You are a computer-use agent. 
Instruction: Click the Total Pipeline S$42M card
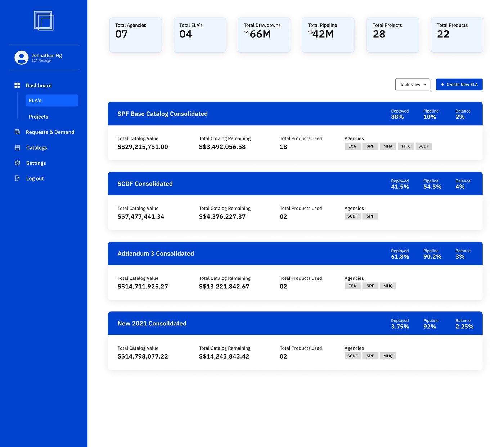click(x=328, y=35)
